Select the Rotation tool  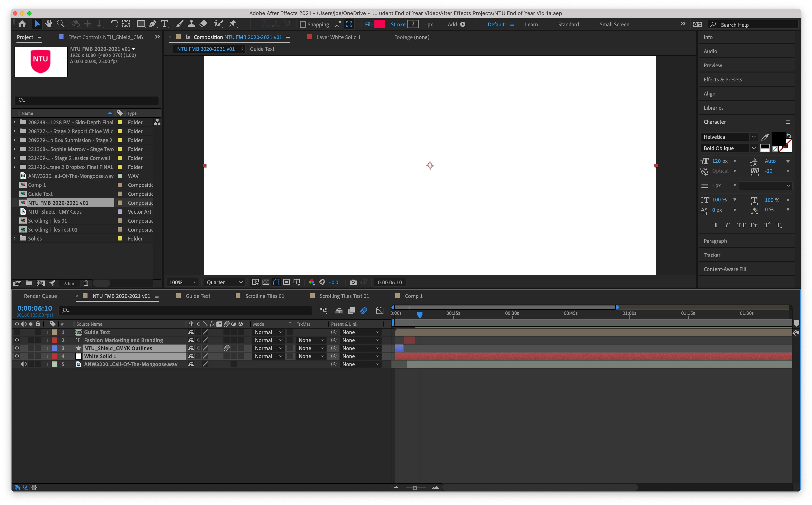114,24
